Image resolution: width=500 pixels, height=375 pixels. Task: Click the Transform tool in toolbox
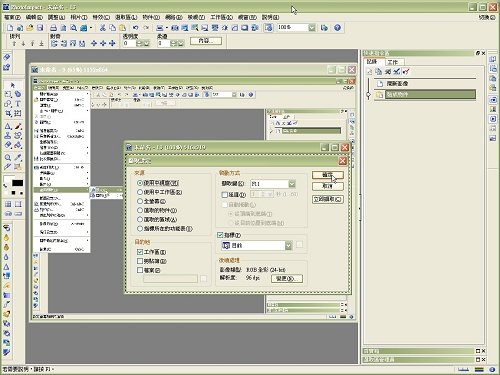click(x=18, y=113)
